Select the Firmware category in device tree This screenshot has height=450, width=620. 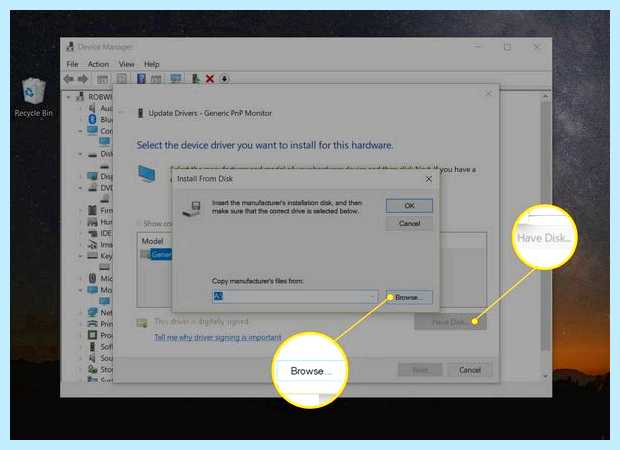101,210
